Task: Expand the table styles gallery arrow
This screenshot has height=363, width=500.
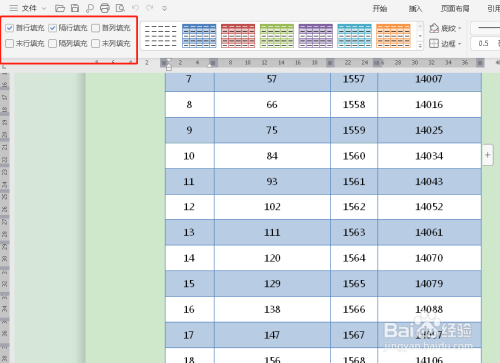Action: 420,46
